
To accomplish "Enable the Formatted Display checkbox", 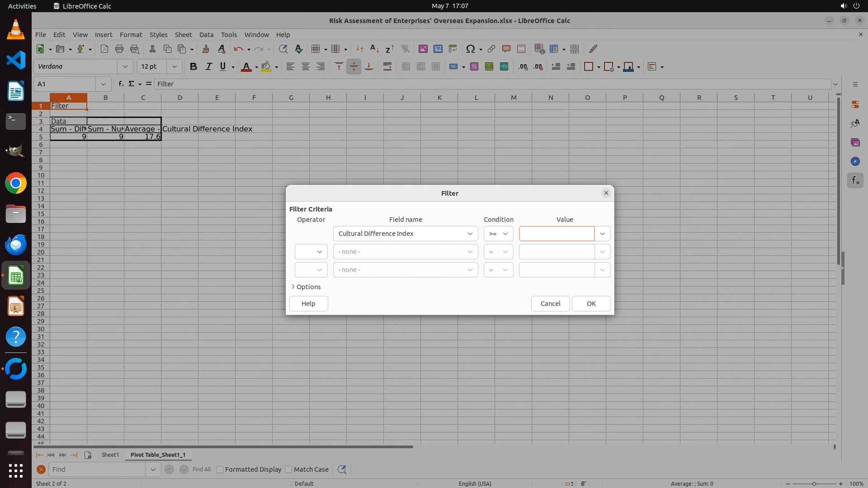I will click(x=220, y=469).
